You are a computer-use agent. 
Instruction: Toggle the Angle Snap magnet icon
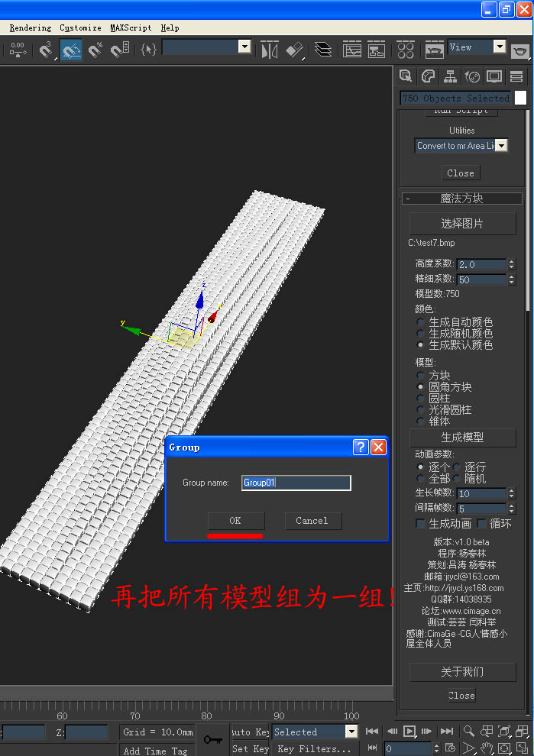[71, 50]
